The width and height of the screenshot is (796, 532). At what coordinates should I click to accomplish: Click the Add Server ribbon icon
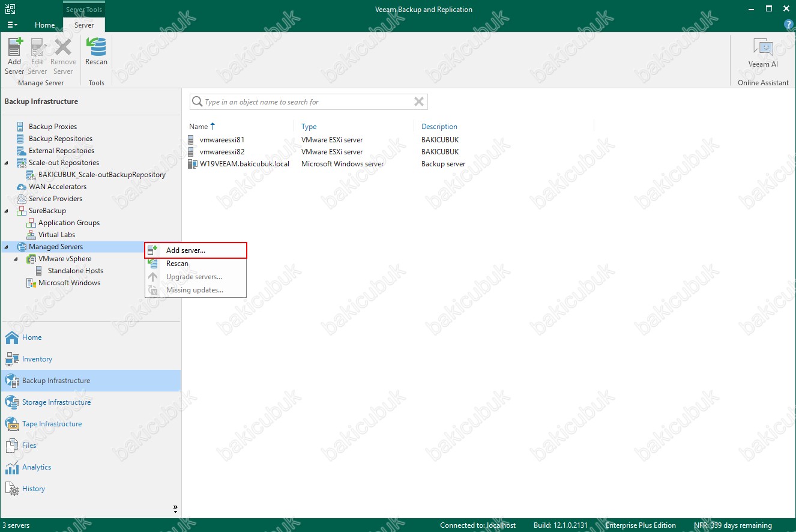(x=14, y=56)
